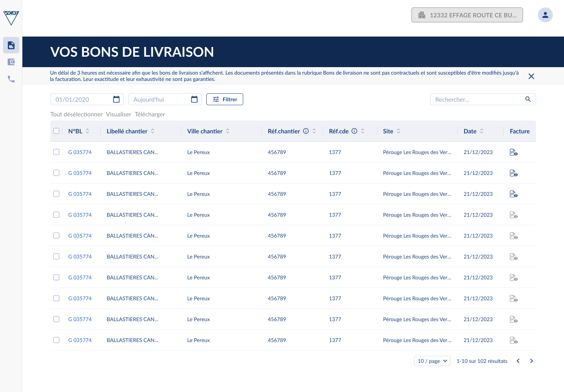
Task: Tick the seventh row checkbox
Action: [x=56, y=277]
